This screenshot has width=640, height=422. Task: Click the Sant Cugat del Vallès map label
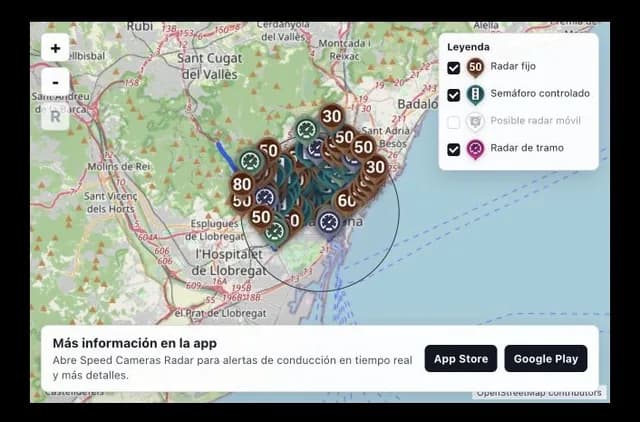pos(210,66)
